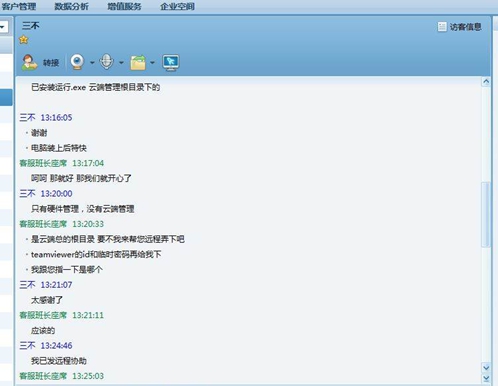Expand the webcam dropdown arrow
Viewport: 498px width, 386px height.
[92, 63]
